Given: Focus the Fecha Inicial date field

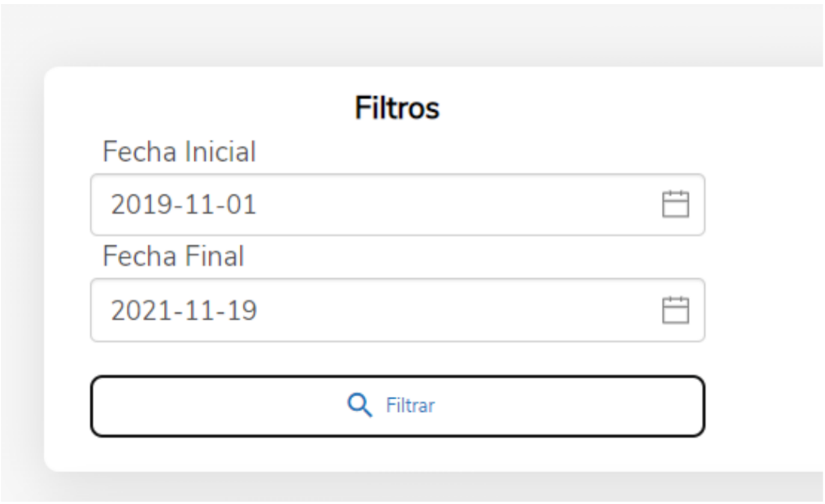Looking at the screenshot, I should click(398, 204).
